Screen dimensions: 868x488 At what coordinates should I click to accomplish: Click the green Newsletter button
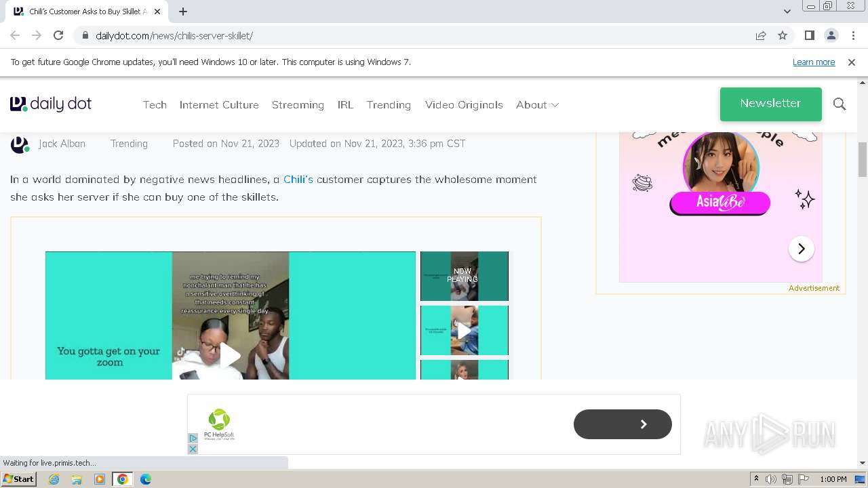click(x=770, y=104)
